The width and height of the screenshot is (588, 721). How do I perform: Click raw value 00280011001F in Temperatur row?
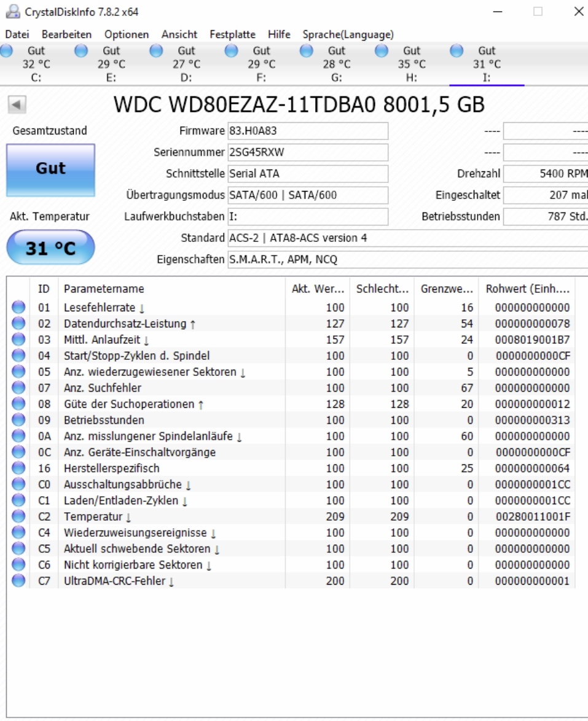click(x=532, y=516)
